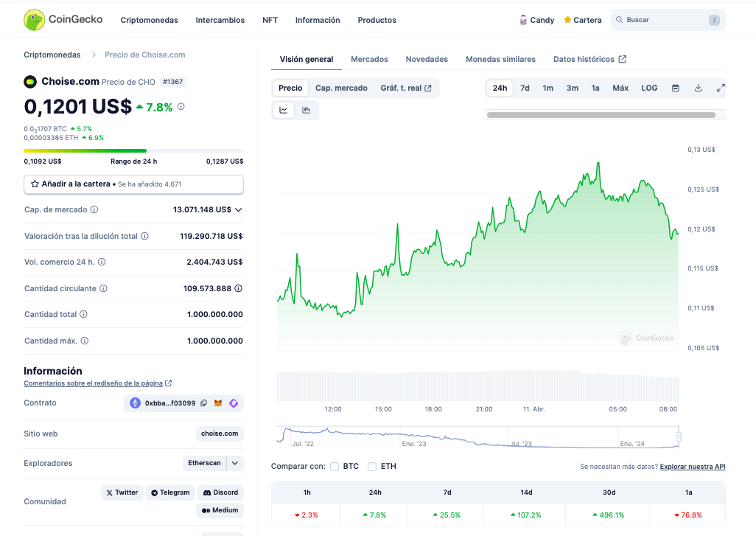Open Información nav menu

click(318, 20)
